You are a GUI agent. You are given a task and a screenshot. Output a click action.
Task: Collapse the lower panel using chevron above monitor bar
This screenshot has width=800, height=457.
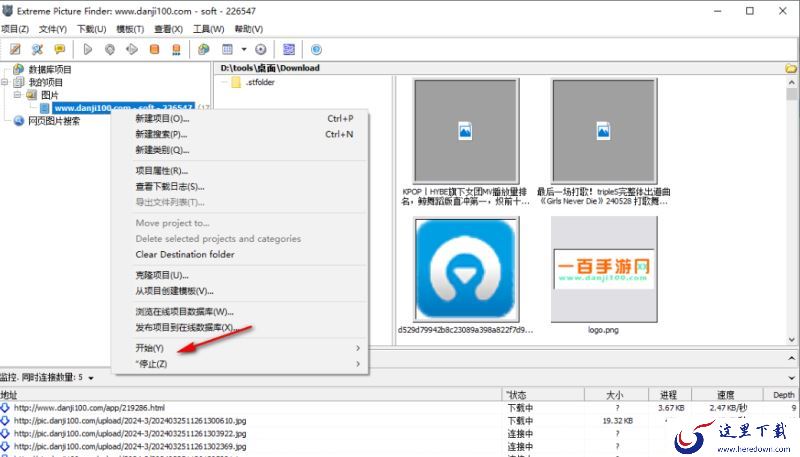click(x=791, y=359)
